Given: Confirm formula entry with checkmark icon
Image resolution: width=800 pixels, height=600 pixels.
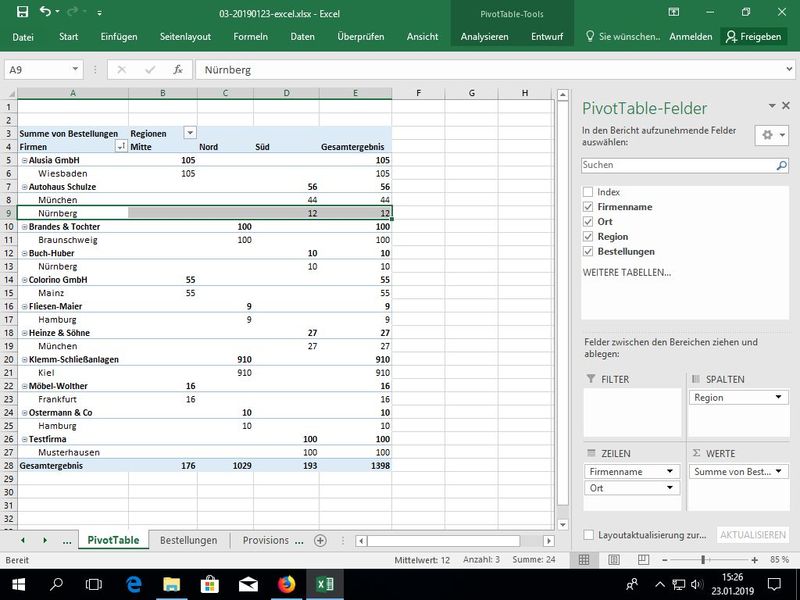Looking at the screenshot, I should pos(150,70).
